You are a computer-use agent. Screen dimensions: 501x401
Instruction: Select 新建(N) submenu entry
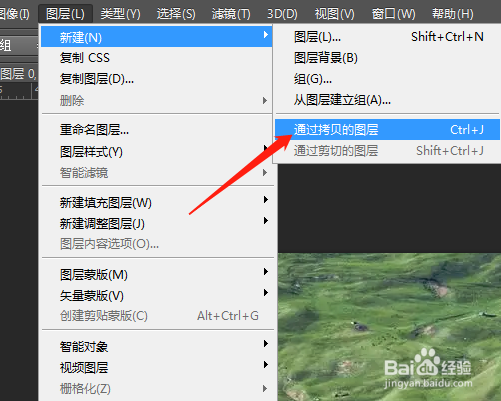coord(157,37)
